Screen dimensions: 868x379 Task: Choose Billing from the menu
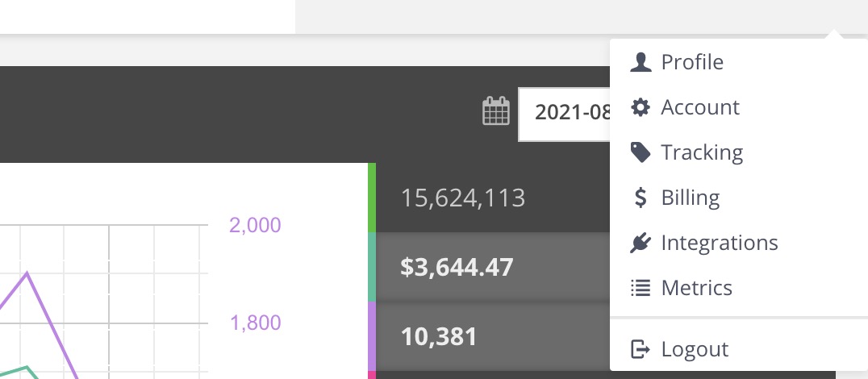click(x=739, y=198)
